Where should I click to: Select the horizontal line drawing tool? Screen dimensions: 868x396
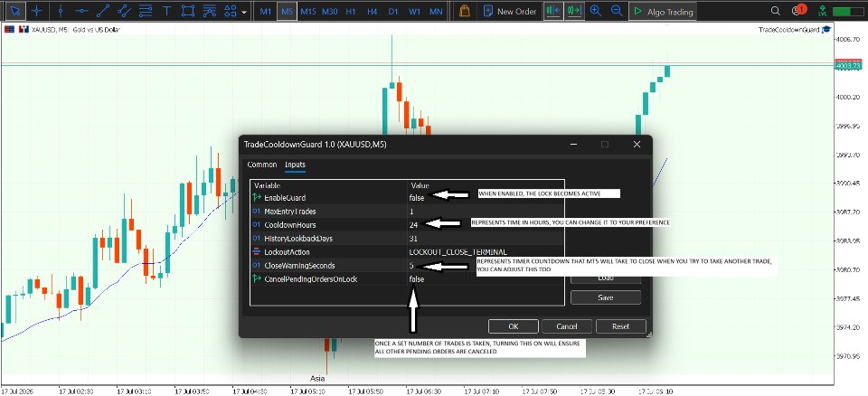(82, 11)
